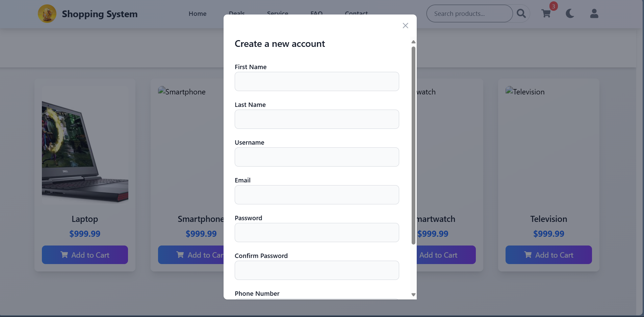This screenshot has width=644, height=317.
Task: Open the shopping cart icon in the header
Action: pyautogui.click(x=546, y=14)
